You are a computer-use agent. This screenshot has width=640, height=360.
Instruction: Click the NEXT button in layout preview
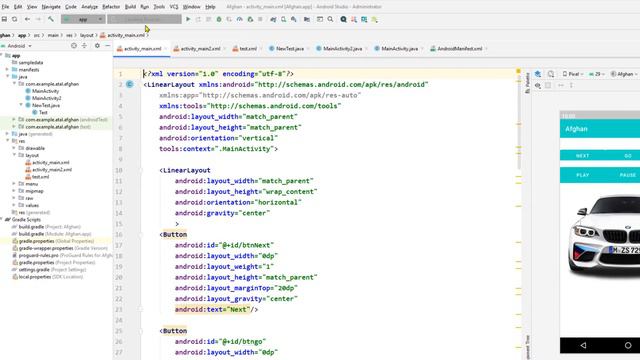point(582,156)
